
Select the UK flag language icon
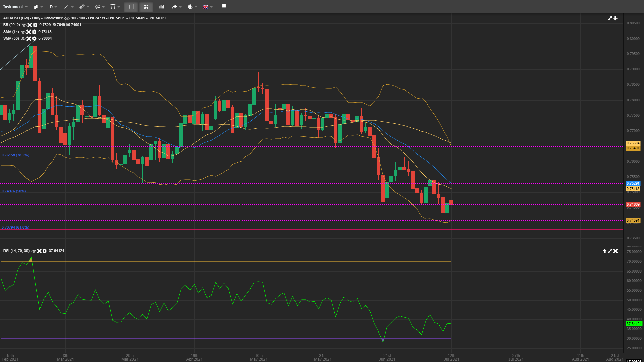click(x=206, y=7)
